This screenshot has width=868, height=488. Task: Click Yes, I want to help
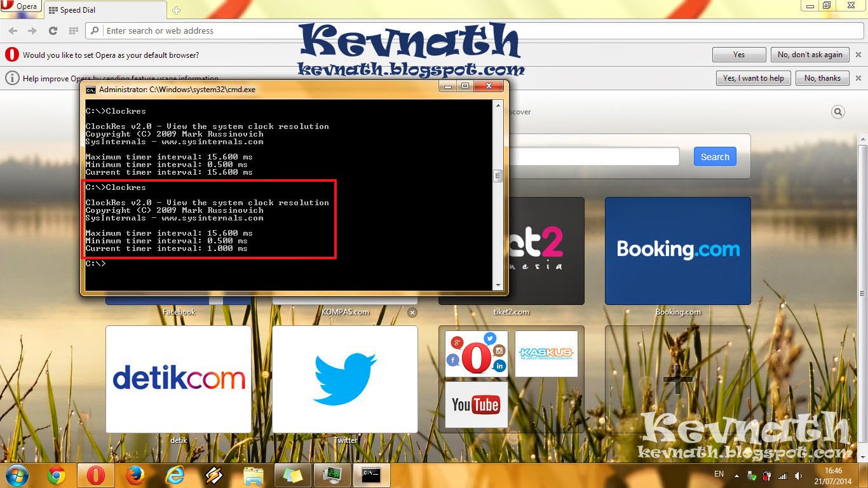(754, 78)
